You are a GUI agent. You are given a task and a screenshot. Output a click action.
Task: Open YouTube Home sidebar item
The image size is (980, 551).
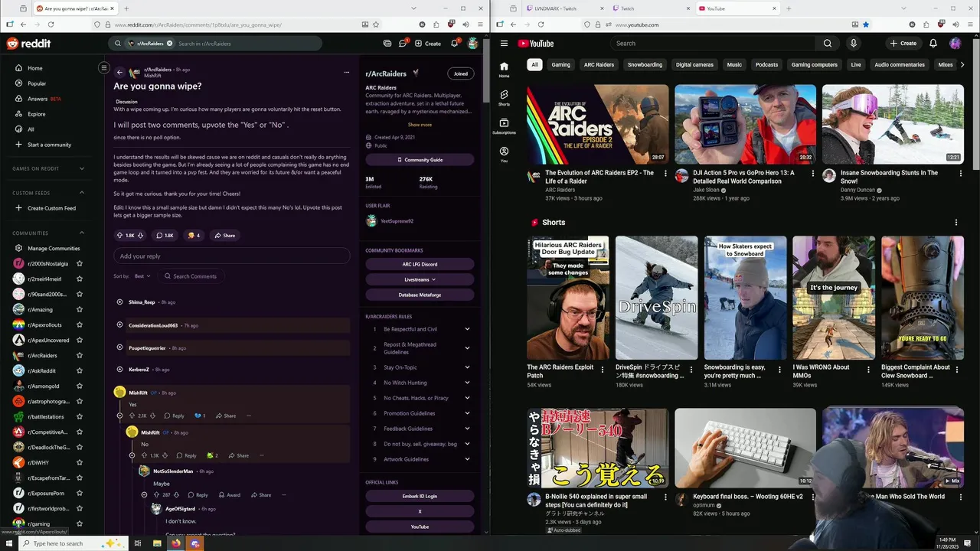(504, 70)
